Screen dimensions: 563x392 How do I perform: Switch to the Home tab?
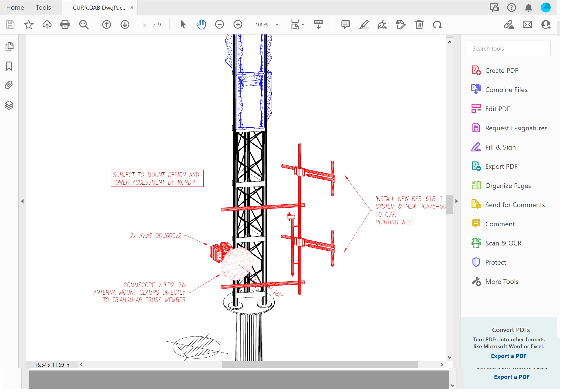[15, 8]
